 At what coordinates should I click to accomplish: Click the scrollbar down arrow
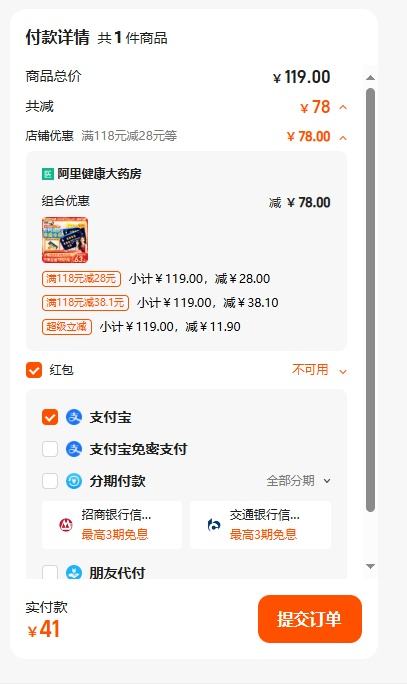click(x=370, y=566)
